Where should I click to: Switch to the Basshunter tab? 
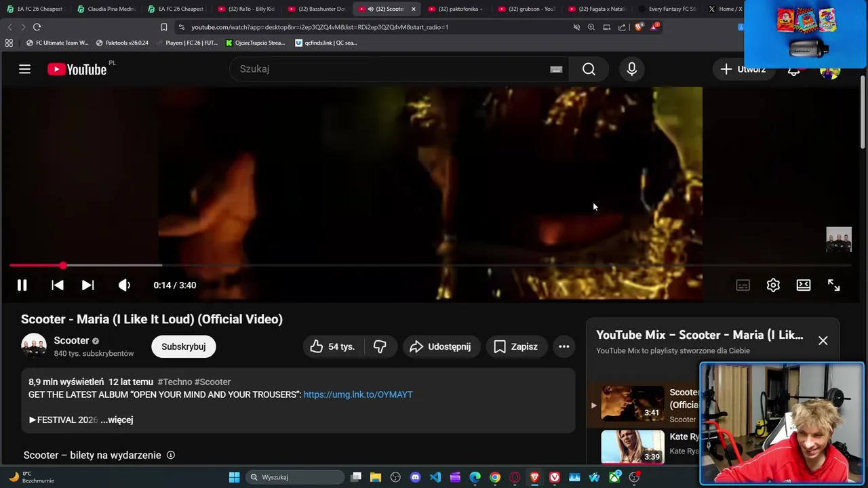pyautogui.click(x=317, y=9)
